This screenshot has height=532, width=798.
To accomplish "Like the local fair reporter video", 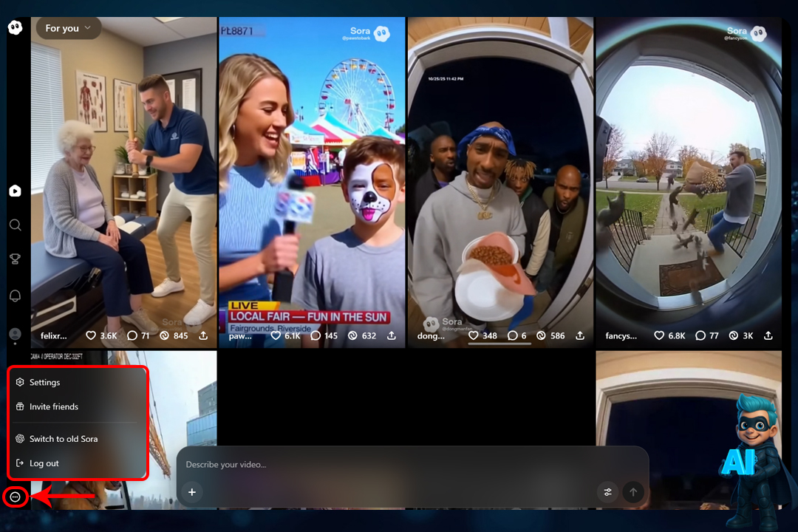I will tap(276, 335).
